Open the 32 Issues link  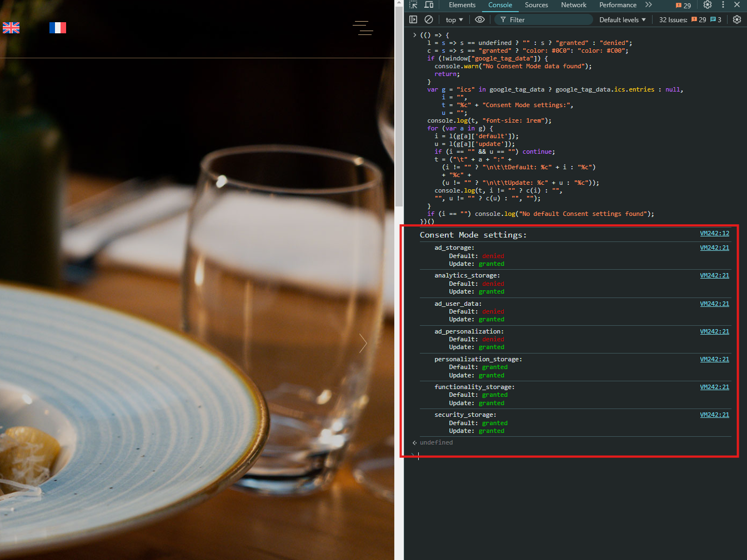(x=673, y=20)
